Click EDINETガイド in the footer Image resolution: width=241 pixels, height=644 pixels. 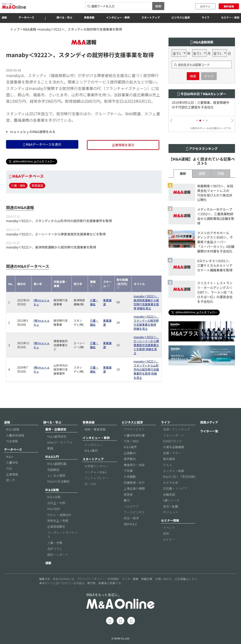tap(172, 441)
